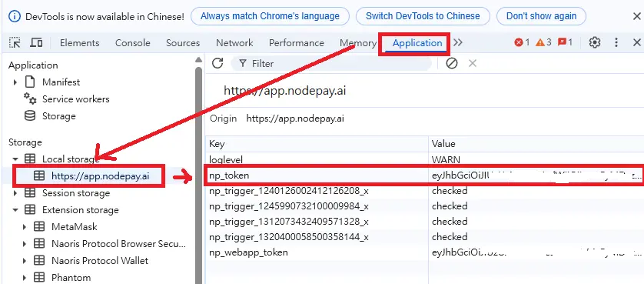Select np_trigger_1320400058500358144_x row

coord(425,237)
